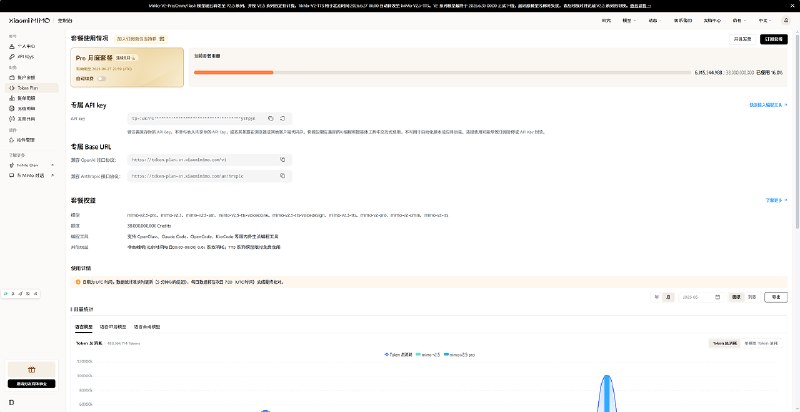Screen dimensions: 800x412
Task: Copy the OpenAI-compatible Base URL
Action: coord(282,160)
